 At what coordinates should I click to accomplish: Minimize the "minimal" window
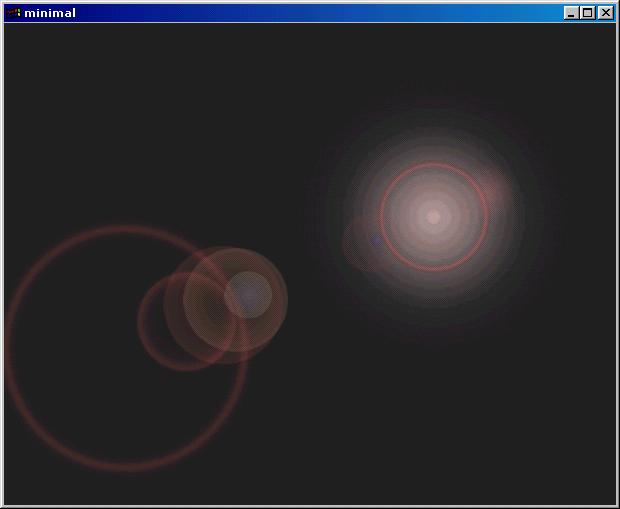coord(571,13)
